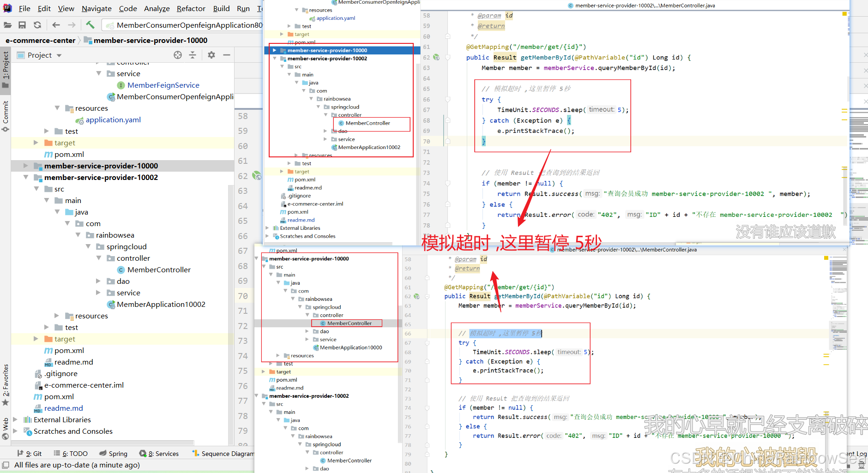Viewport: 868px width, 473px height.
Task: Open Project panel settings gear
Action: click(211, 55)
